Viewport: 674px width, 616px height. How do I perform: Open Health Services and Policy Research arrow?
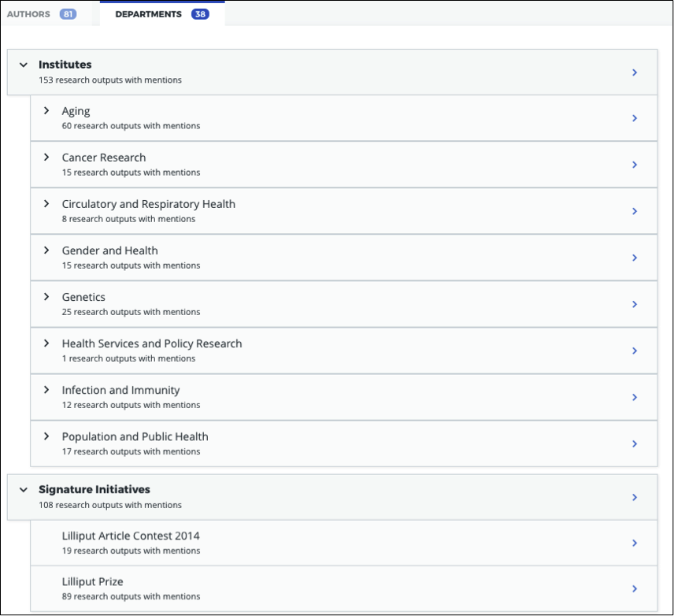pyautogui.click(x=635, y=351)
